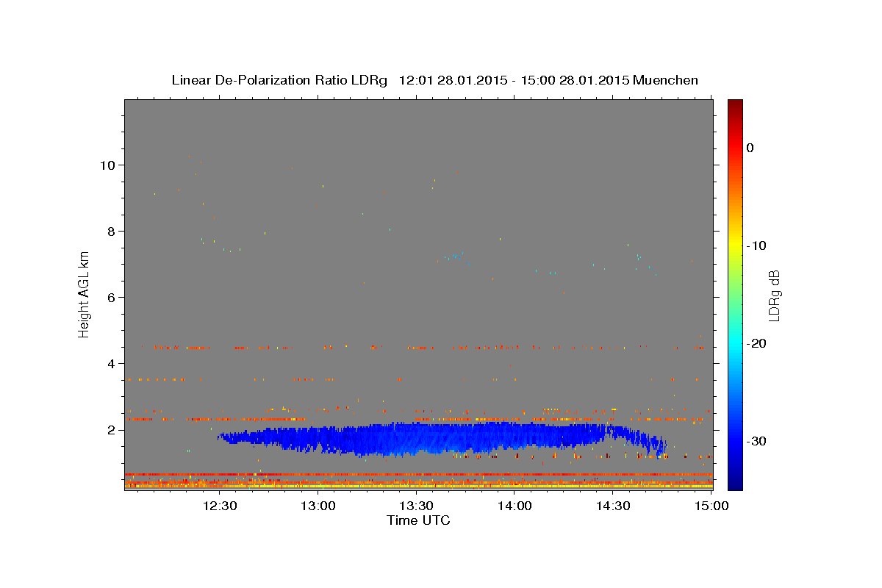Click the colorbar value -10
Image resolution: width=882 pixels, height=588 pixels.
click(x=756, y=245)
